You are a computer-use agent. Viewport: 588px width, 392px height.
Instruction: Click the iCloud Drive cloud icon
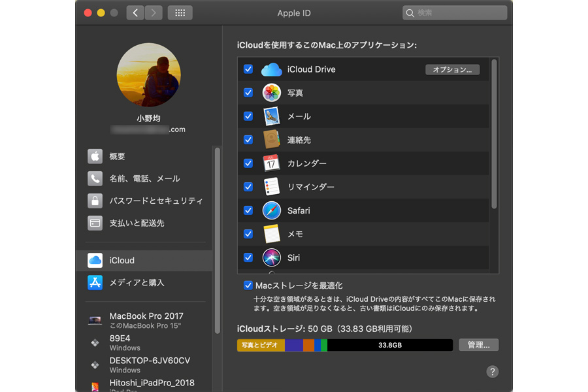pos(271,69)
